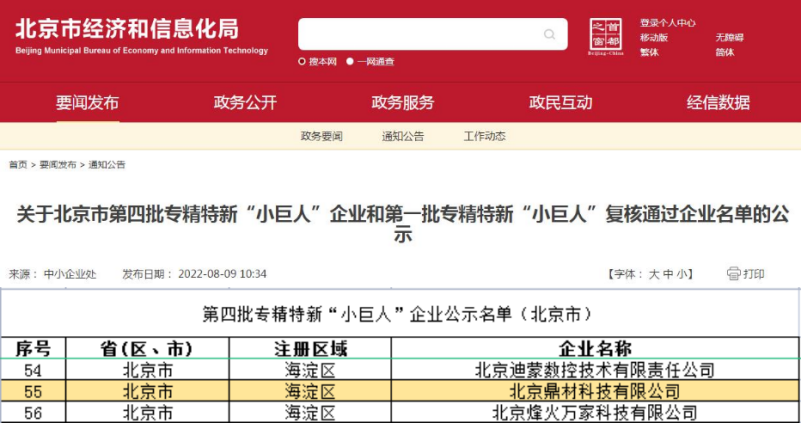
Task: Open 政务要闻 in the sub-navigation
Action: (321, 136)
